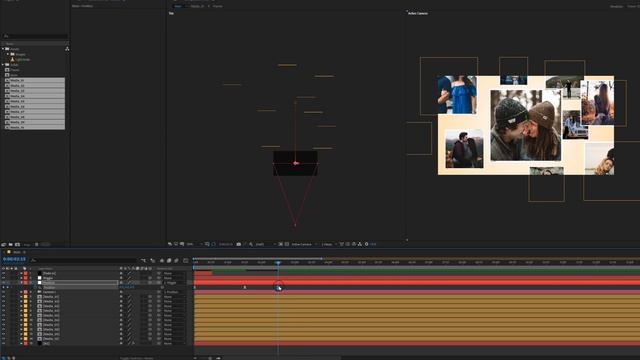This screenshot has width=640, height=360.
Task: Expand the Wiggle layer properties triangle
Action: pos(21,278)
